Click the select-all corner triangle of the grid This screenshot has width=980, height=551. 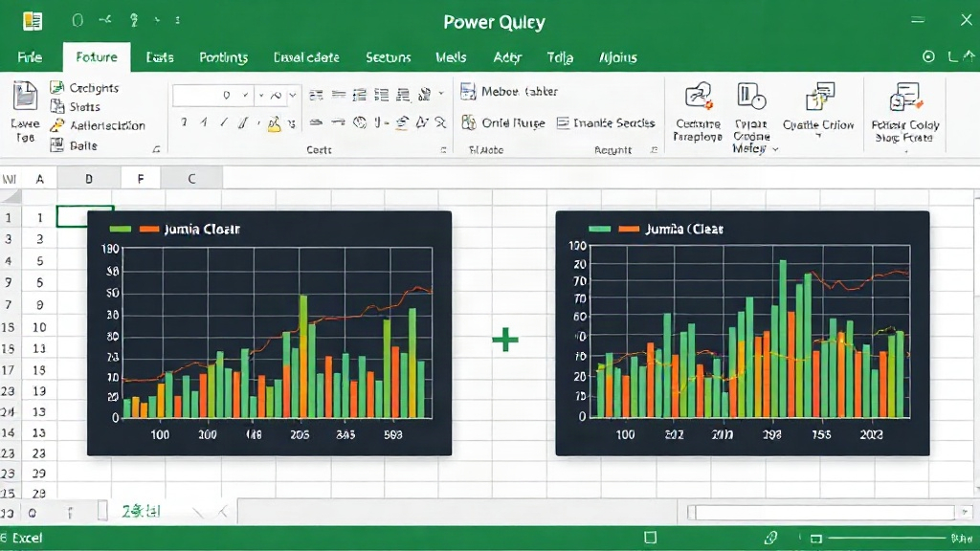pyautogui.click(x=11, y=197)
